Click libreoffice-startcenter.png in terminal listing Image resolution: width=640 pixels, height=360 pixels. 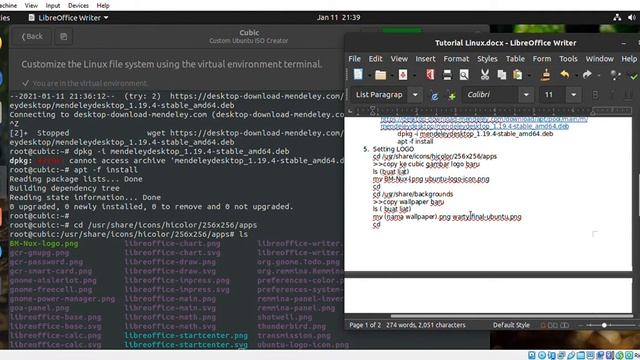[x=186, y=336]
